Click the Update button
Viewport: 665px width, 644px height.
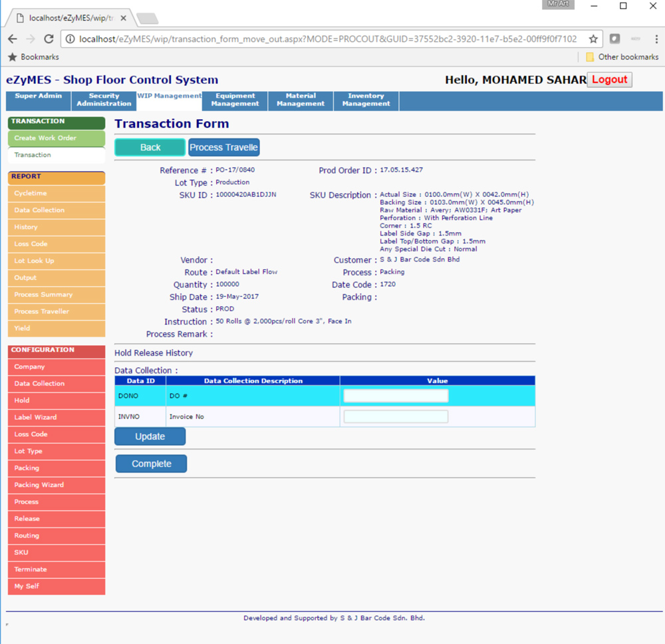pyautogui.click(x=150, y=436)
